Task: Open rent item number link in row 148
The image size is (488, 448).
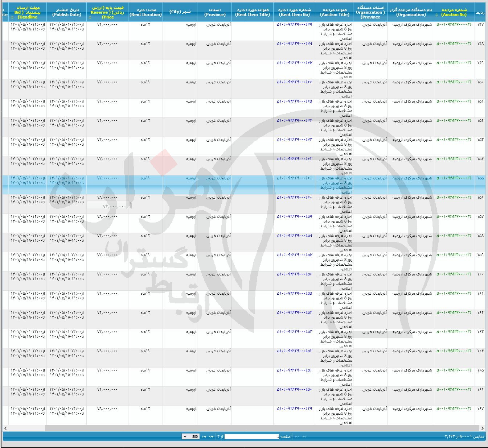Action: (294, 43)
